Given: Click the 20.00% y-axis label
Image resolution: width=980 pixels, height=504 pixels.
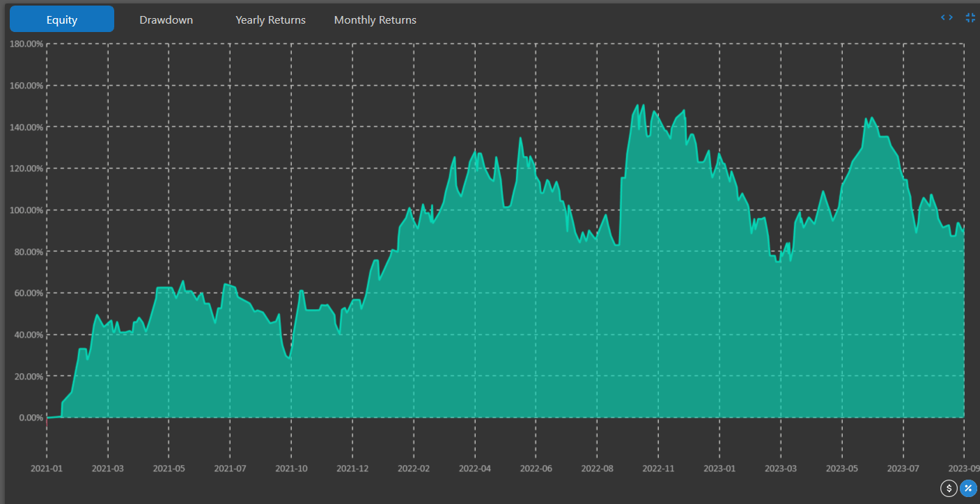Looking at the screenshot, I should point(29,376).
